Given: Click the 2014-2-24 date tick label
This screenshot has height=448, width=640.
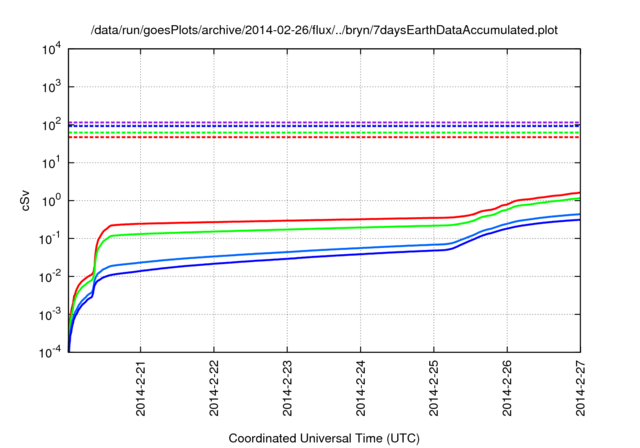Looking at the screenshot, I should (x=360, y=388).
